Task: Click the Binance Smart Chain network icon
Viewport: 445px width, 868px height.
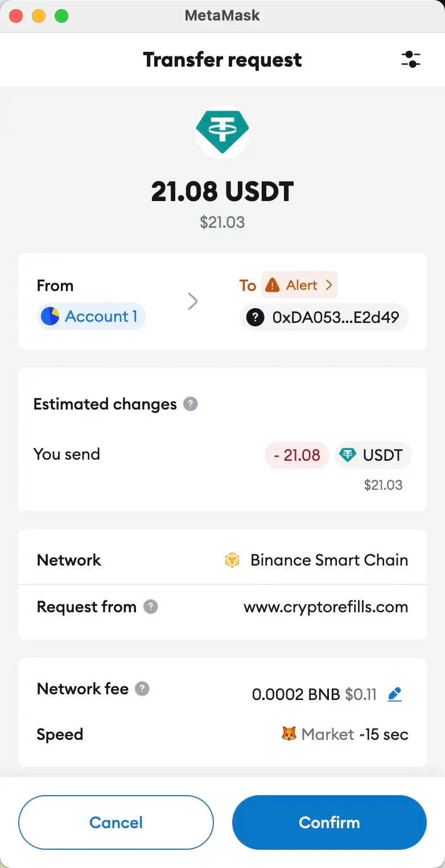Action: pyautogui.click(x=233, y=559)
